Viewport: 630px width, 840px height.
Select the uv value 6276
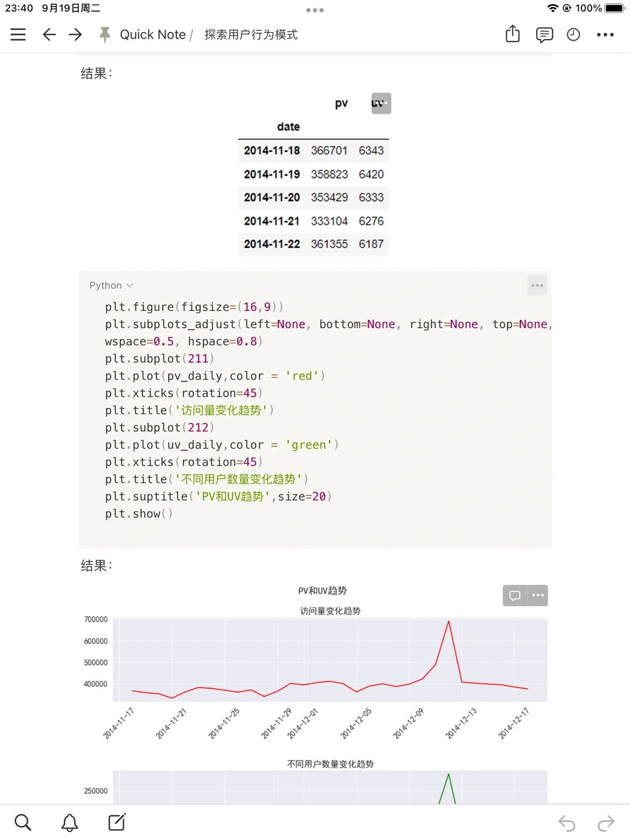point(371,221)
